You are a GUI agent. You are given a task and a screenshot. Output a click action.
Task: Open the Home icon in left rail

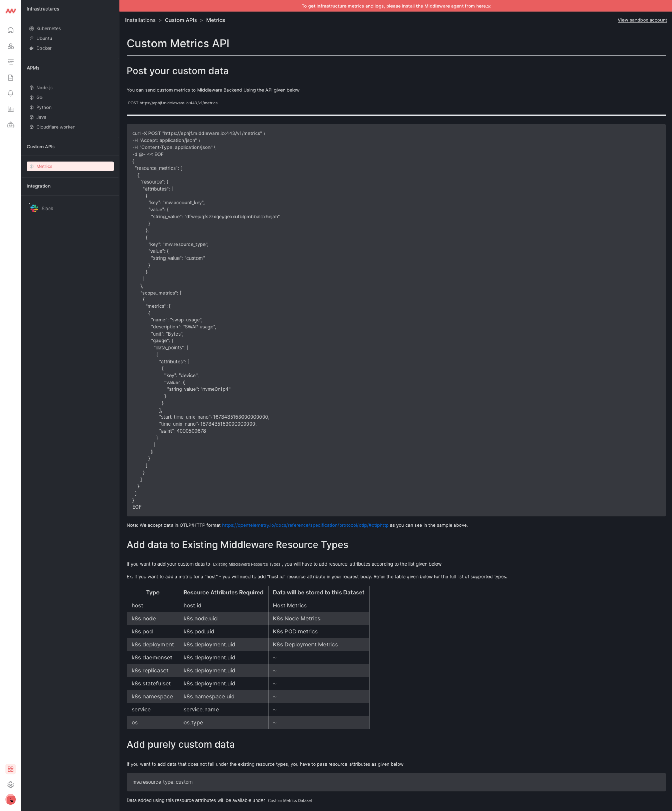(x=11, y=30)
